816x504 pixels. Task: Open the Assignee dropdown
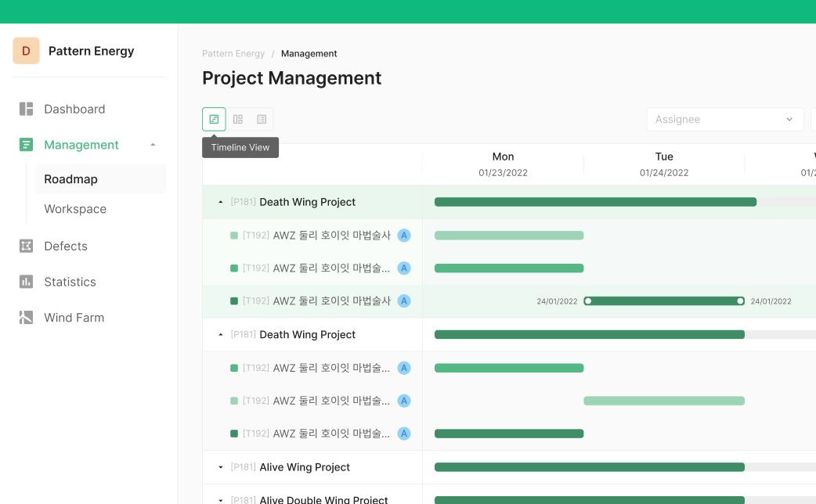[x=724, y=119]
